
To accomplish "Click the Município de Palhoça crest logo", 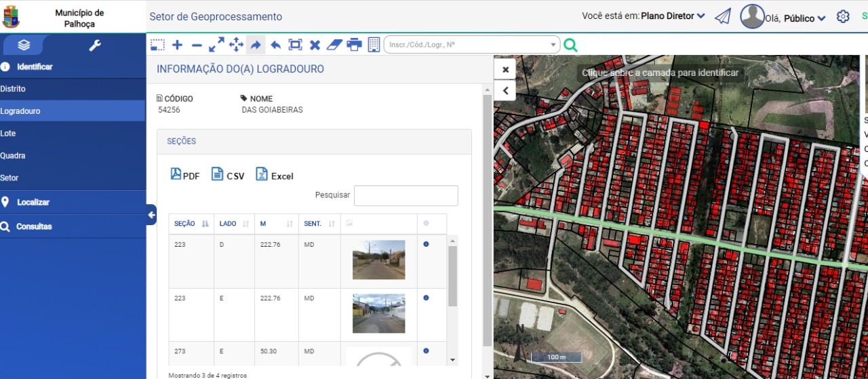I will [11, 17].
